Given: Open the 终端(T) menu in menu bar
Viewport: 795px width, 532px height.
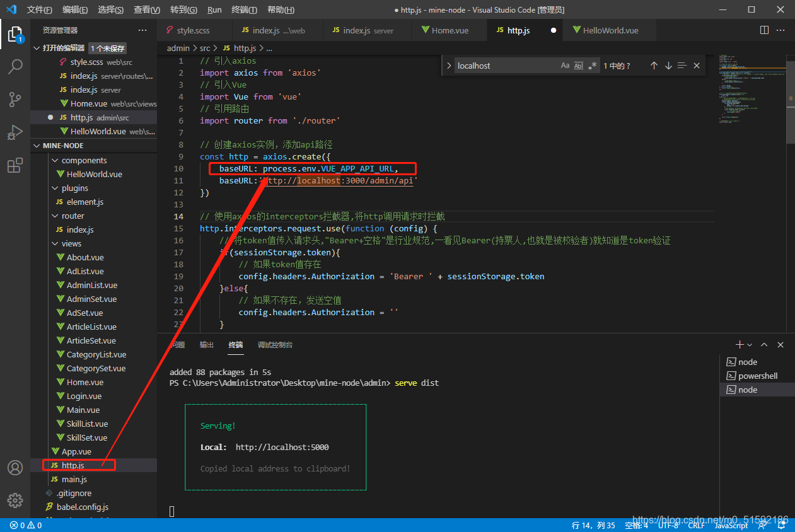Looking at the screenshot, I should pyautogui.click(x=244, y=9).
